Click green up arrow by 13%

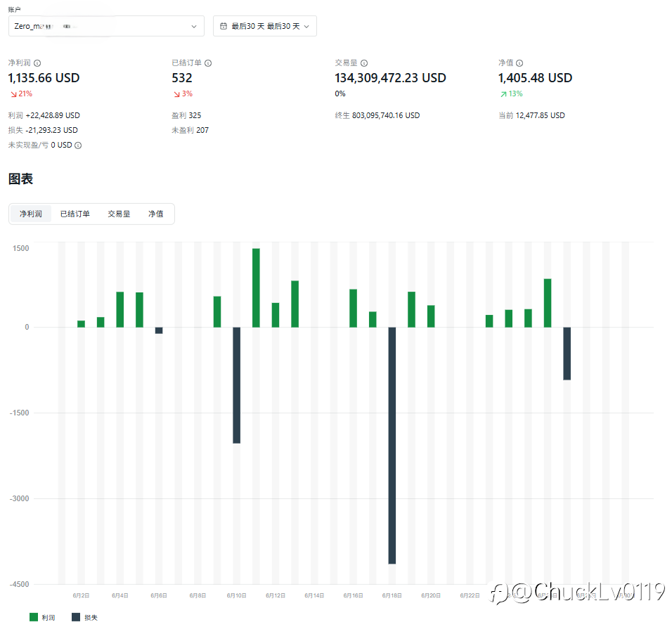[503, 93]
